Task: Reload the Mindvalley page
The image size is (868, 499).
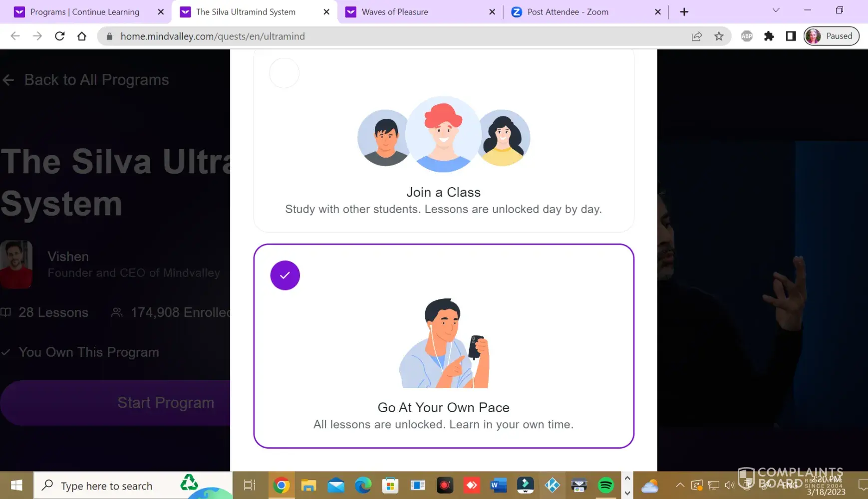Action: [x=60, y=36]
